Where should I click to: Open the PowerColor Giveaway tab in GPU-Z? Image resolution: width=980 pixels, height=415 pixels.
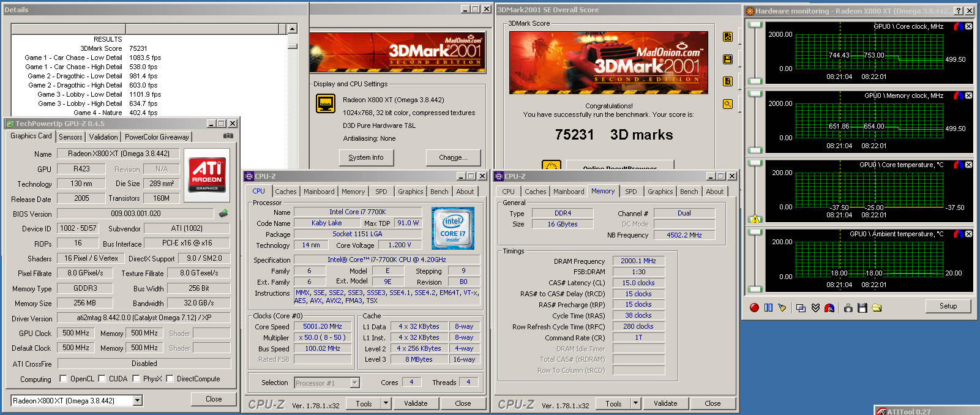point(157,137)
